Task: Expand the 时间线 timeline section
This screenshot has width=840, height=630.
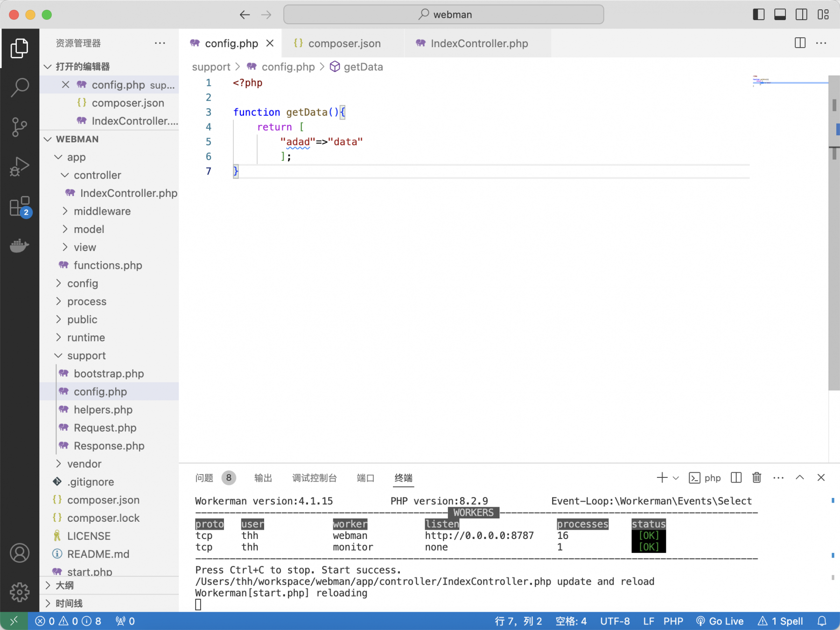Action: pos(109,603)
